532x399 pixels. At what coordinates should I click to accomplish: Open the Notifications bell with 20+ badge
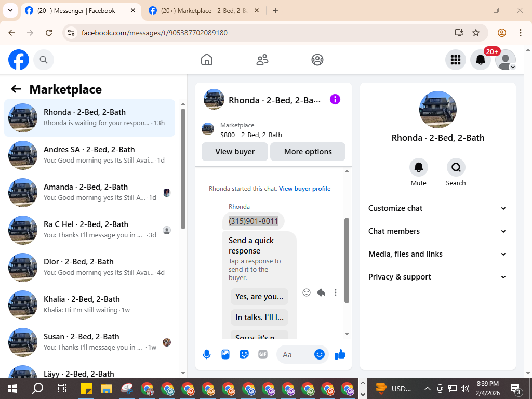click(481, 60)
